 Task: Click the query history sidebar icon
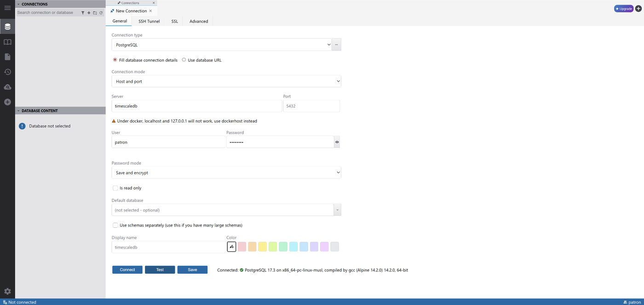tap(7, 72)
